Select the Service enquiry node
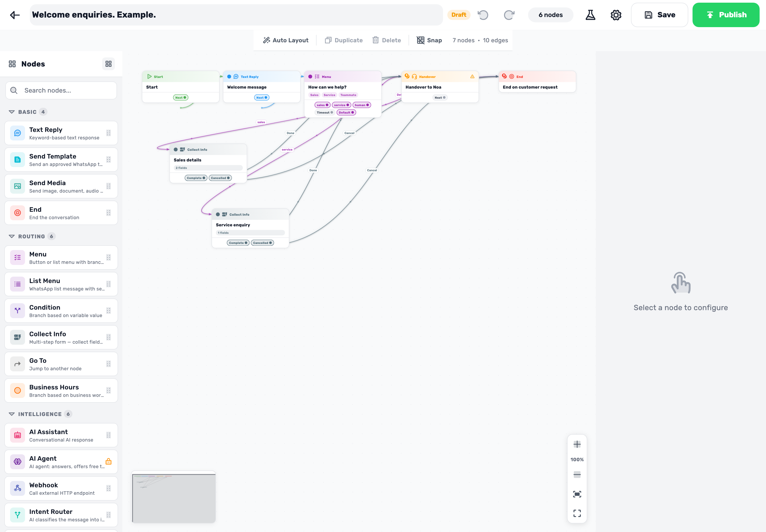766x532 pixels. [250, 228]
